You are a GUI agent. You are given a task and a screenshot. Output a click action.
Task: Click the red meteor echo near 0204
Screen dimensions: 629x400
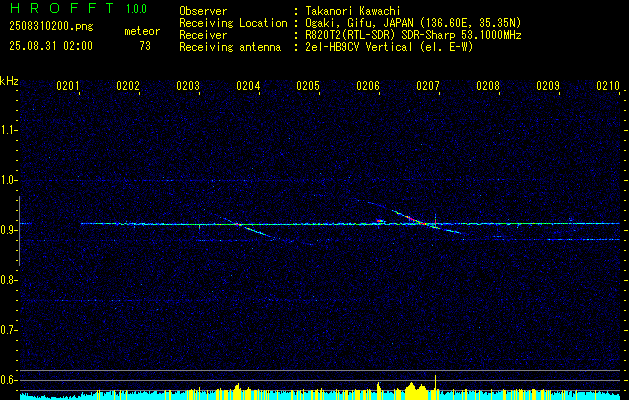point(238,225)
